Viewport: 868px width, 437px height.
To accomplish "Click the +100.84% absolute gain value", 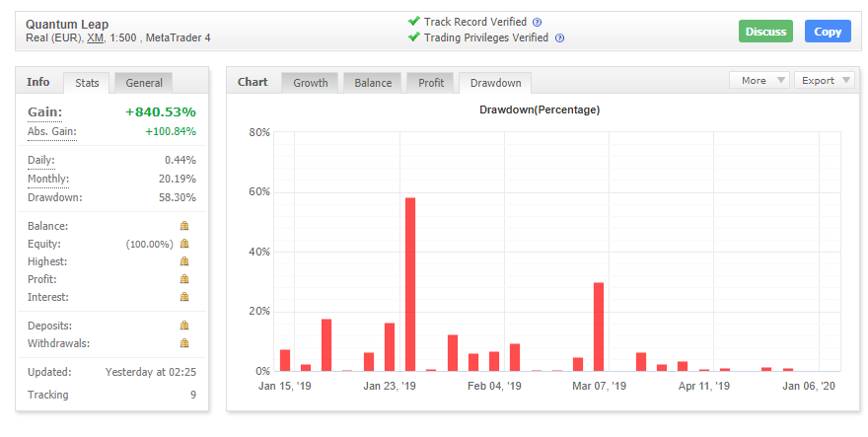I will tap(171, 131).
